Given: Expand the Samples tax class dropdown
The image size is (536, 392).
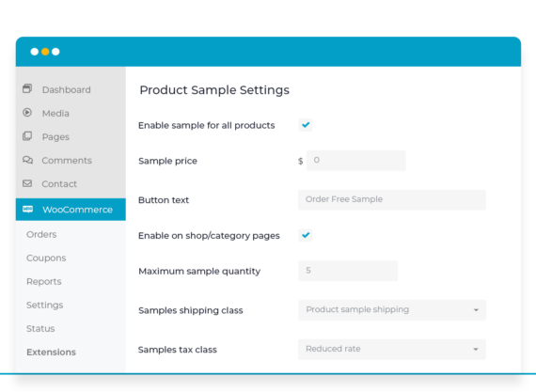Looking at the screenshot, I should point(392,350).
